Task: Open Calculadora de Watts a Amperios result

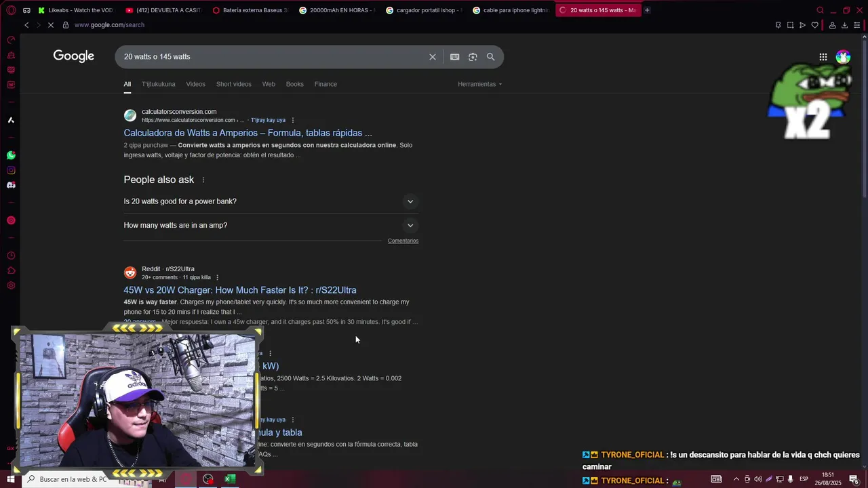Action: click(248, 133)
